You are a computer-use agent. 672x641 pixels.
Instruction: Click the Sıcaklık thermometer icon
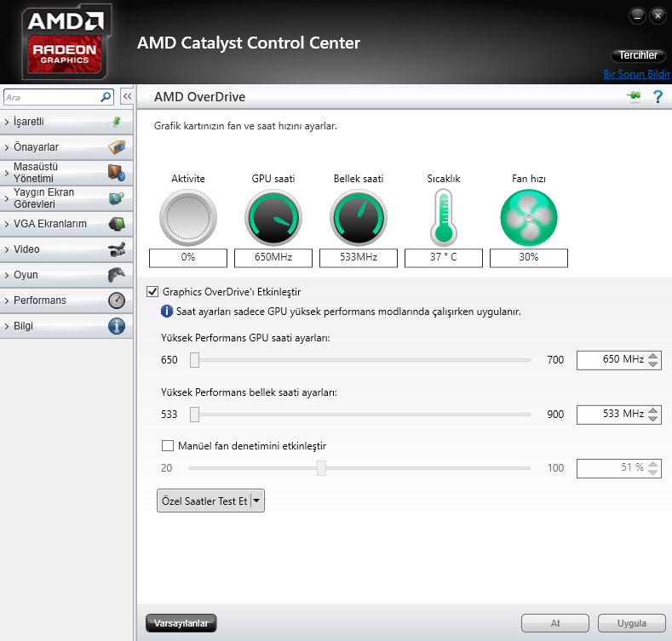coord(444,218)
